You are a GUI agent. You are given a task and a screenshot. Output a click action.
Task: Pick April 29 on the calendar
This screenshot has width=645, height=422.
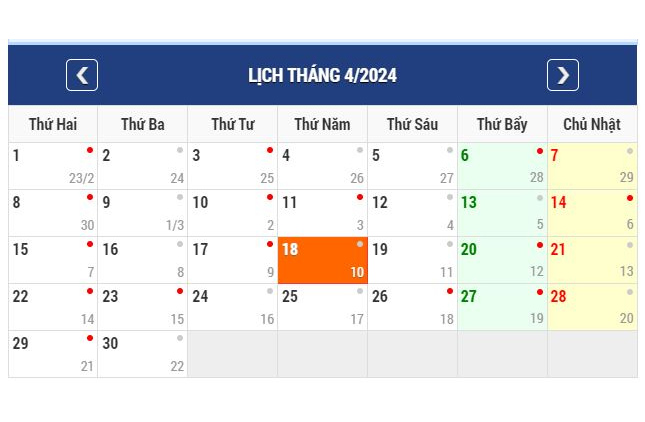[53, 354]
